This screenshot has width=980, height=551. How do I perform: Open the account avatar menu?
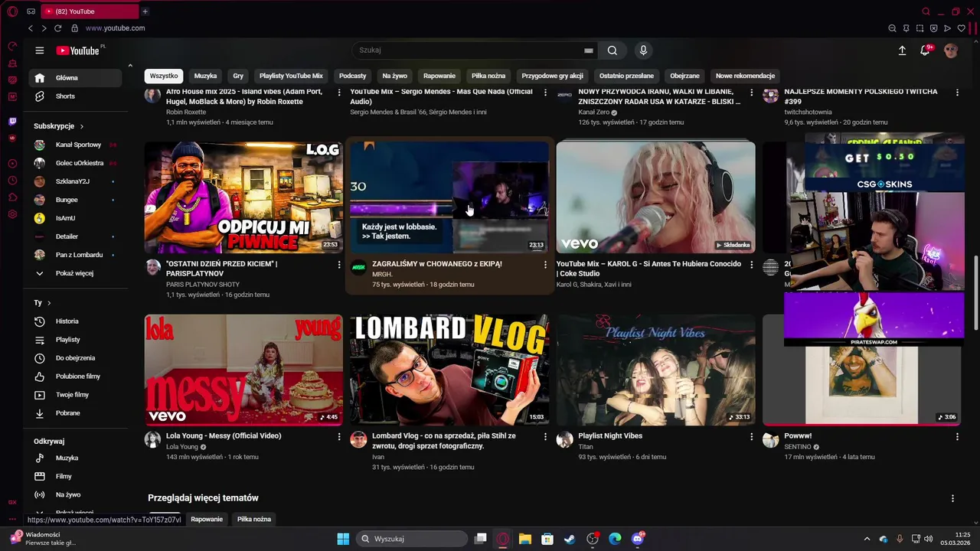pos(951,51)
